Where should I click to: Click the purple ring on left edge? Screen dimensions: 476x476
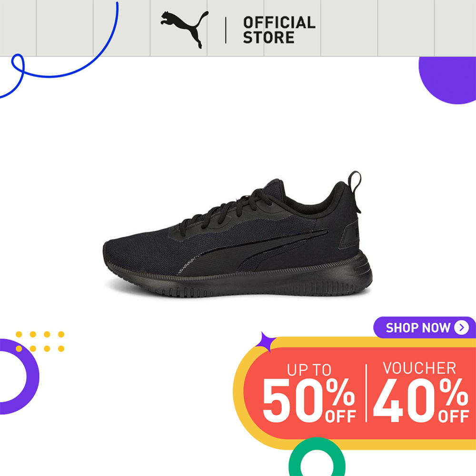coord(19,377)
